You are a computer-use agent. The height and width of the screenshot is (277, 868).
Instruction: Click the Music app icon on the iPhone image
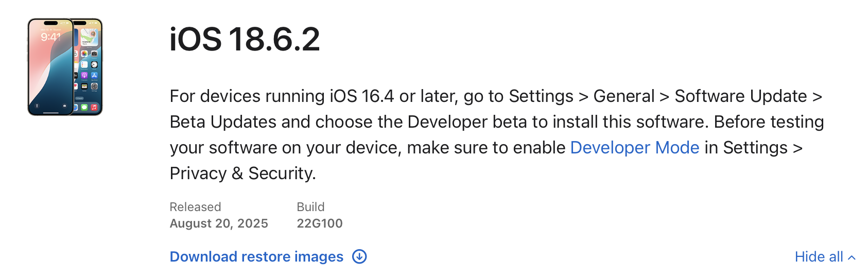(x=94, y=107)
